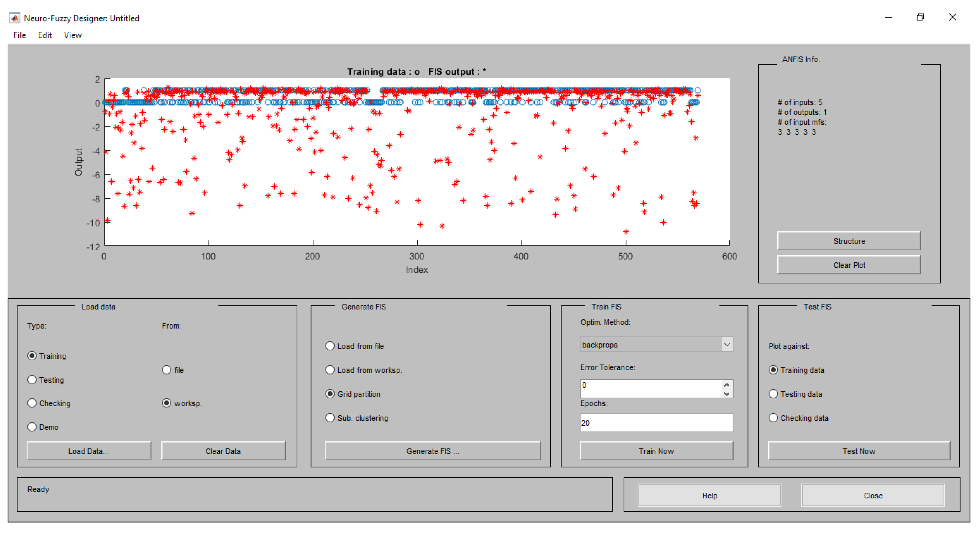Click the Epochs input field
980x534 pixels.
656,423
